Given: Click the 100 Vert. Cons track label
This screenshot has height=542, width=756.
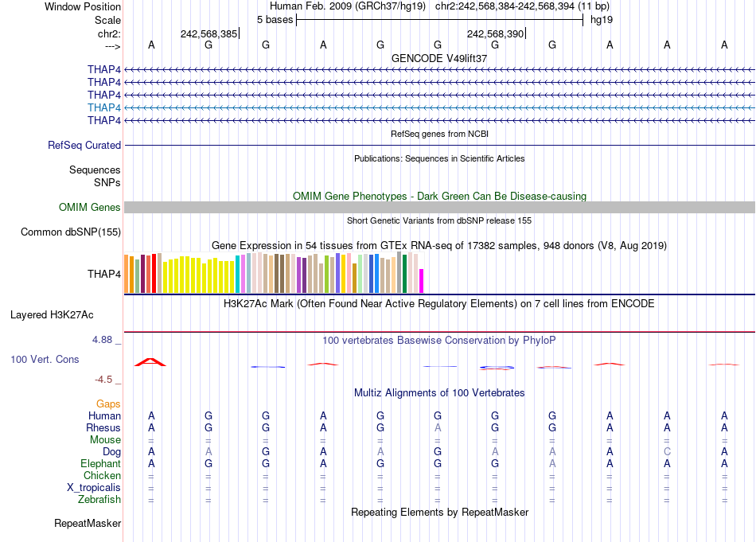Looking at the screenshot, I should 45,359.
